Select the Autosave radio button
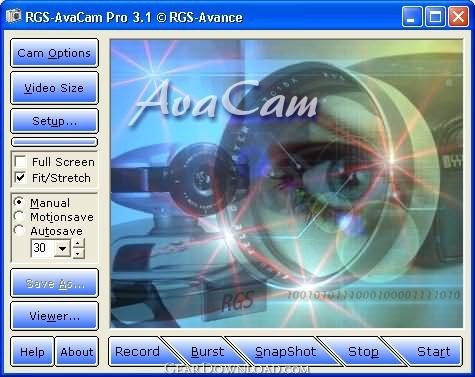This screenshot has width=475, height=377. (x=19, y=231)
